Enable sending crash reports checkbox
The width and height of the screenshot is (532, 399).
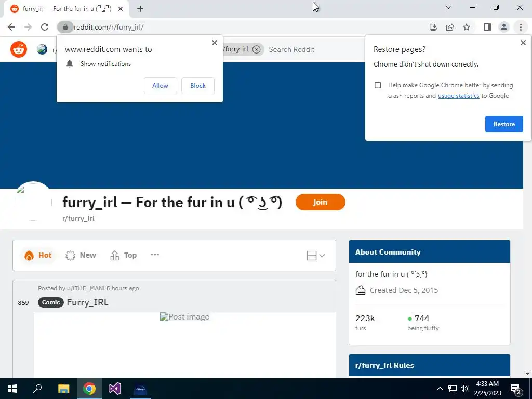click(x=378, y=85)
